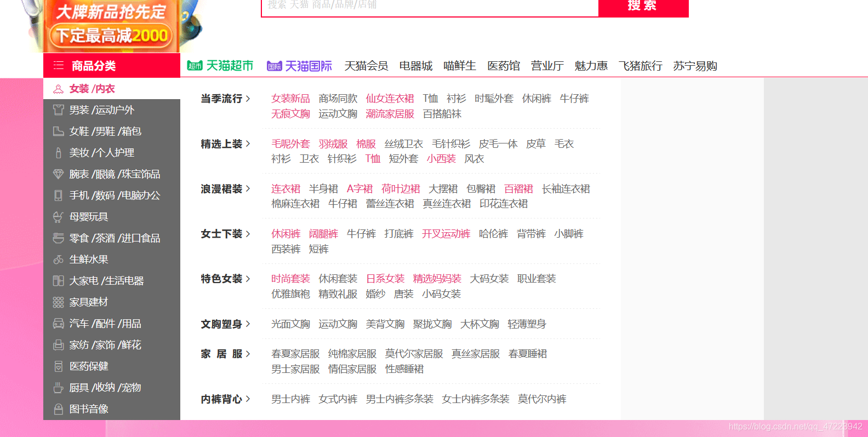868x437 pixels.
Task: Click the 皮毛一体 link
Action: (498, 144)
